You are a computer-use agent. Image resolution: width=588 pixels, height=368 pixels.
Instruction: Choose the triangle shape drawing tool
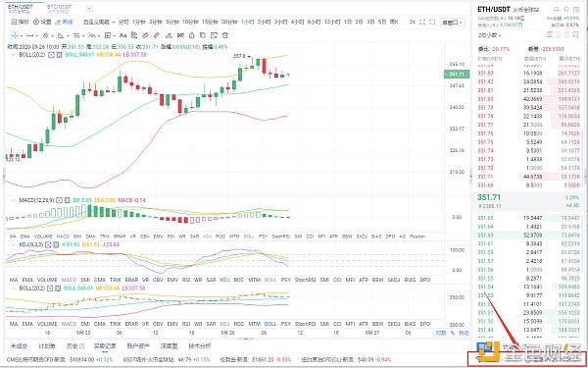pyautogui.click(x=61, y=35)
